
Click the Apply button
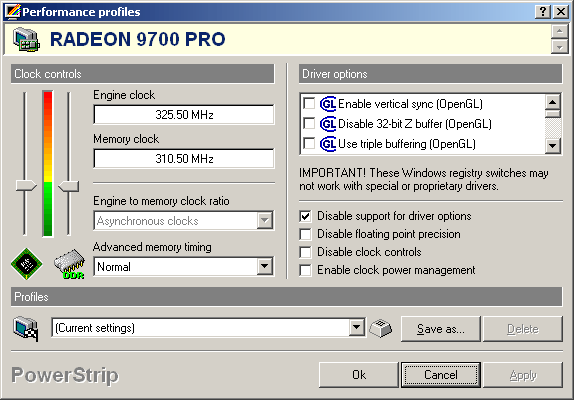pyautogui.click(x=523, y=375)
